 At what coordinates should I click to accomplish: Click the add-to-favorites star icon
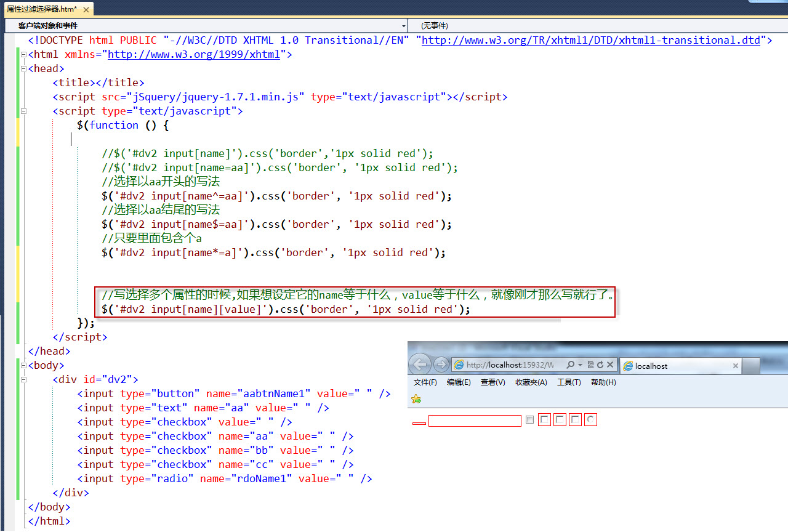pos(416,399)
